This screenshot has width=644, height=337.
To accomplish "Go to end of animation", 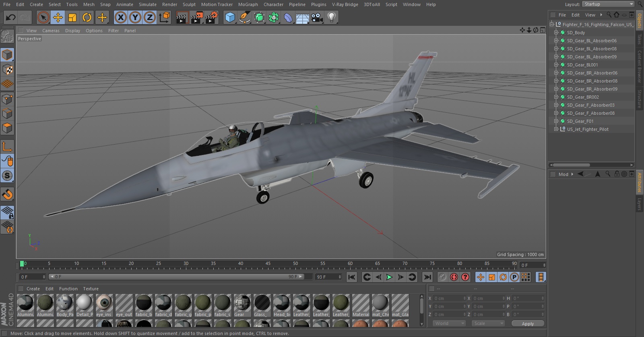I will 427,277.
